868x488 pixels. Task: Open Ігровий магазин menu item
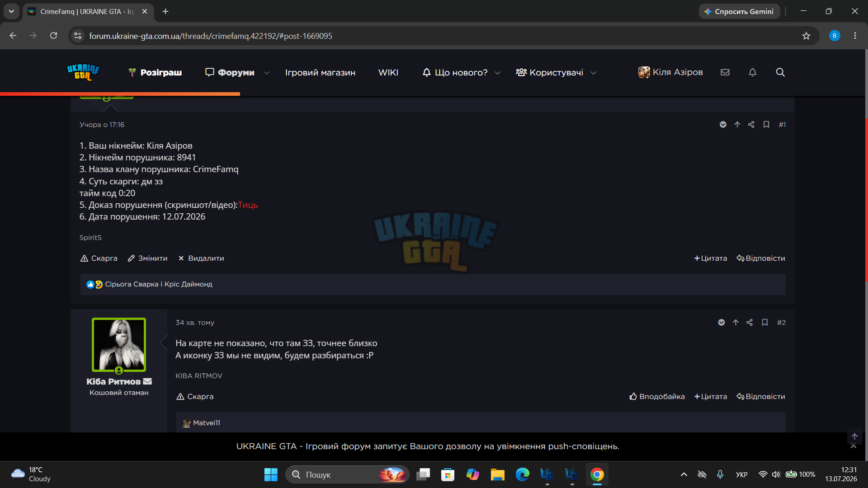click(x=320, y=72)
